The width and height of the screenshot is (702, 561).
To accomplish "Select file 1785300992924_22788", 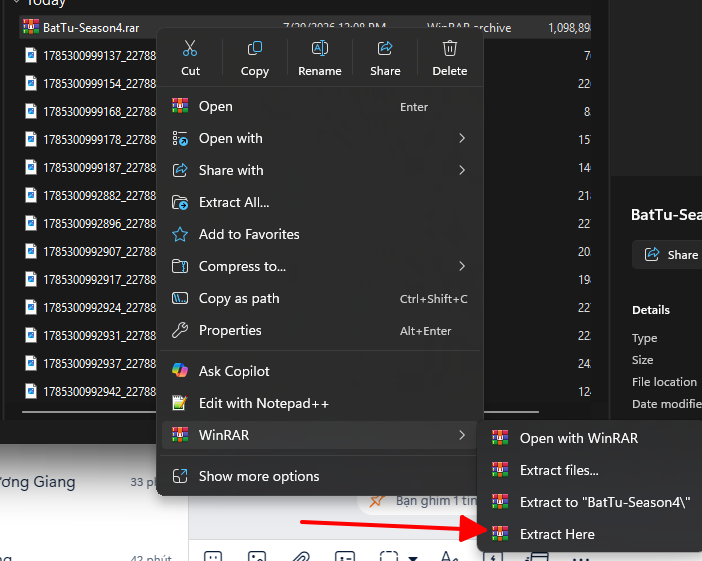I will [99, 308].
